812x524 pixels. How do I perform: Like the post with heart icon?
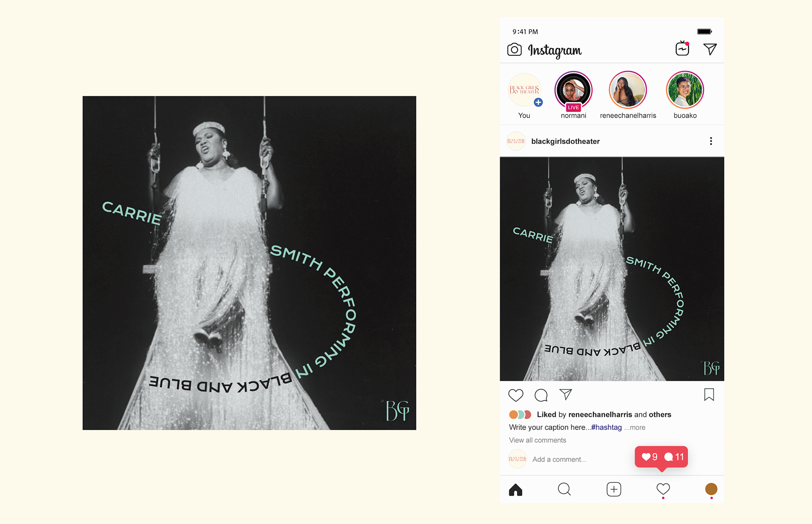516,395
